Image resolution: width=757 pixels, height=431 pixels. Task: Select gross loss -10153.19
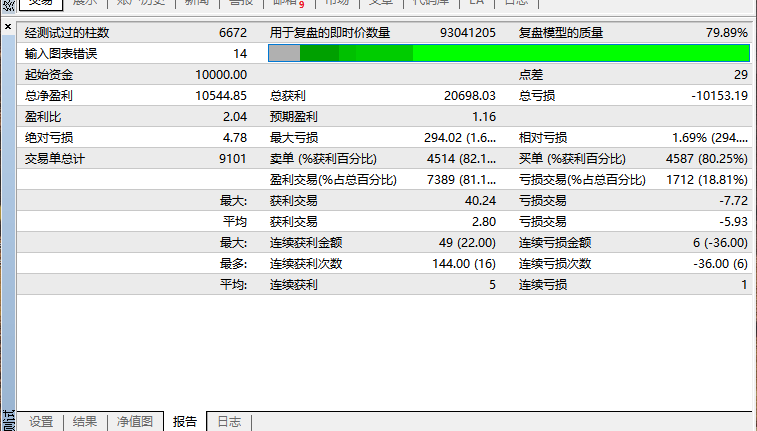coord(719,96)
